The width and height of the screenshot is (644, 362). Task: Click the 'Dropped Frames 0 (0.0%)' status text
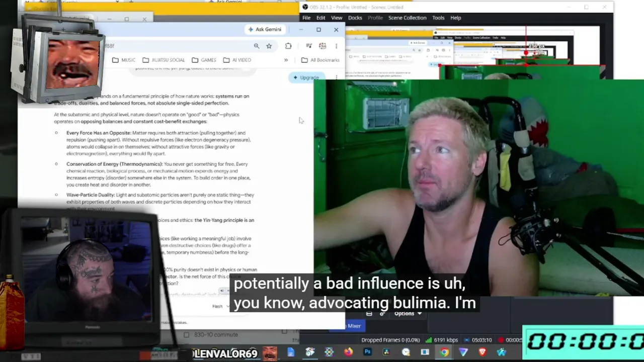tap(390, 340)
